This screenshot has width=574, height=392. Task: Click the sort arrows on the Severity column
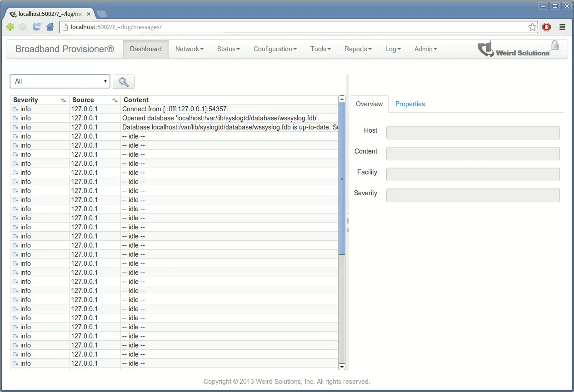click(x=63, y=99)
